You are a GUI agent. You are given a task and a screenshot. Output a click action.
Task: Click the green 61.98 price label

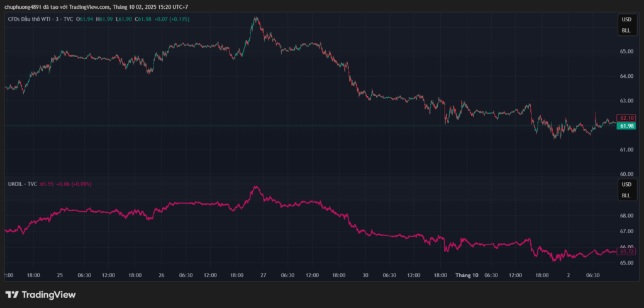point(626,126)
